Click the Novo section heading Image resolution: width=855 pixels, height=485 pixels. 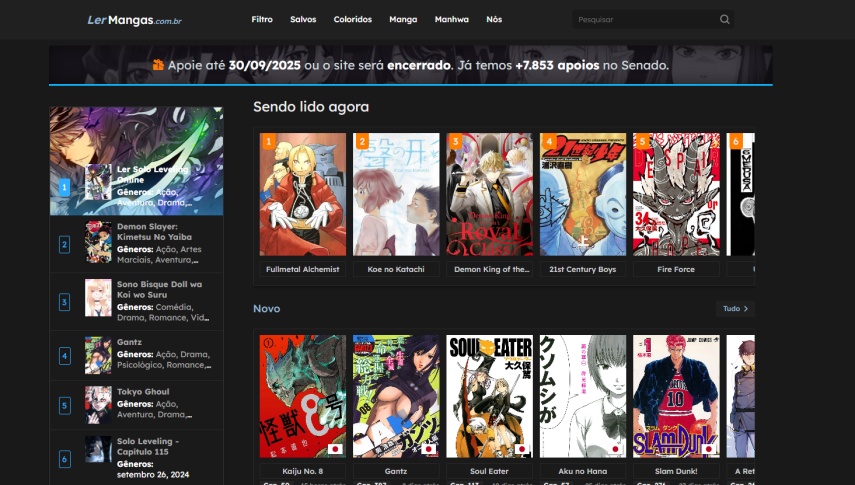267,309
